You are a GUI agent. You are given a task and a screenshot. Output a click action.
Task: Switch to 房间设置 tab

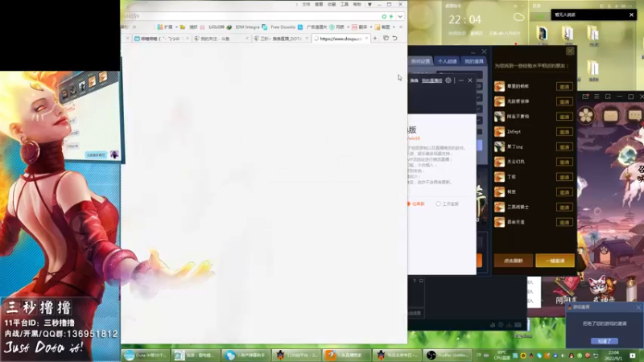(x=420, y=61)
